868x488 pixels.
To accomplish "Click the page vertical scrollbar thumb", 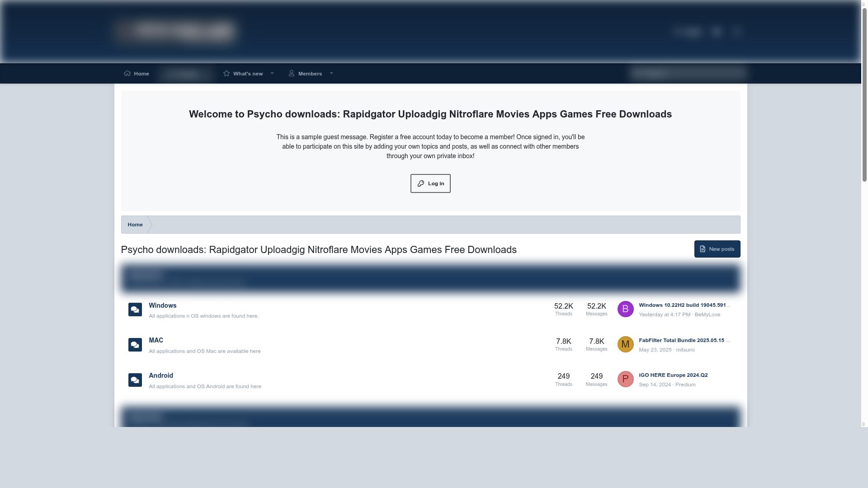I will 864,95.
